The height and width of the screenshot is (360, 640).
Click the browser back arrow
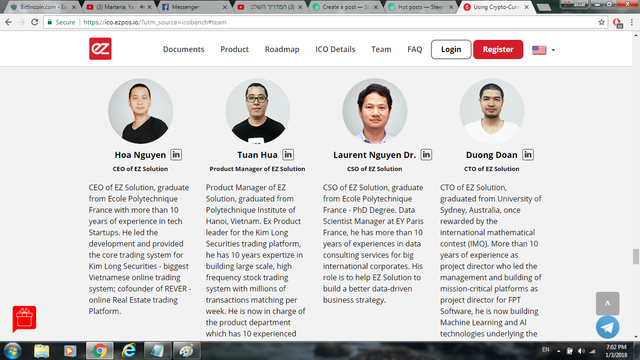coord(9,22)
